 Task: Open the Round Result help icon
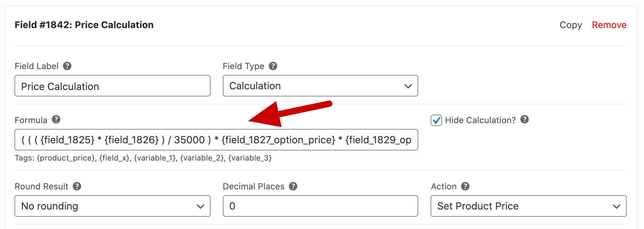[x=77, y=186]
